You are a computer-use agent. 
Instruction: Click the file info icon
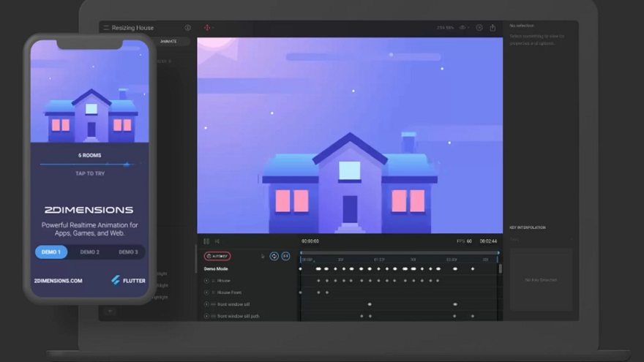tap(187, 28)
